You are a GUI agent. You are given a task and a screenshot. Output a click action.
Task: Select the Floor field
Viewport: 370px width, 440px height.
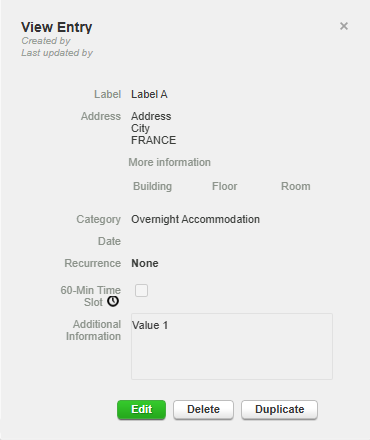225,186
